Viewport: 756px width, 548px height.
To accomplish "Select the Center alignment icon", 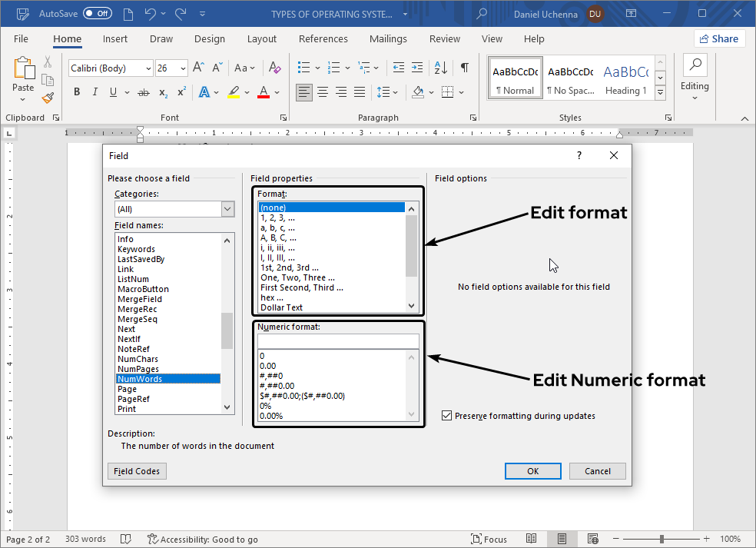I will [x=323, y=92].
